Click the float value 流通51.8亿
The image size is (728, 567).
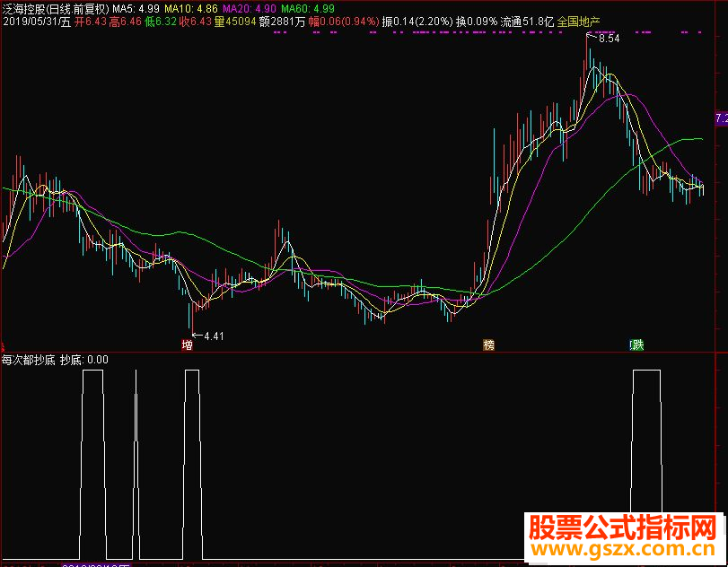(x=528, y=22)
